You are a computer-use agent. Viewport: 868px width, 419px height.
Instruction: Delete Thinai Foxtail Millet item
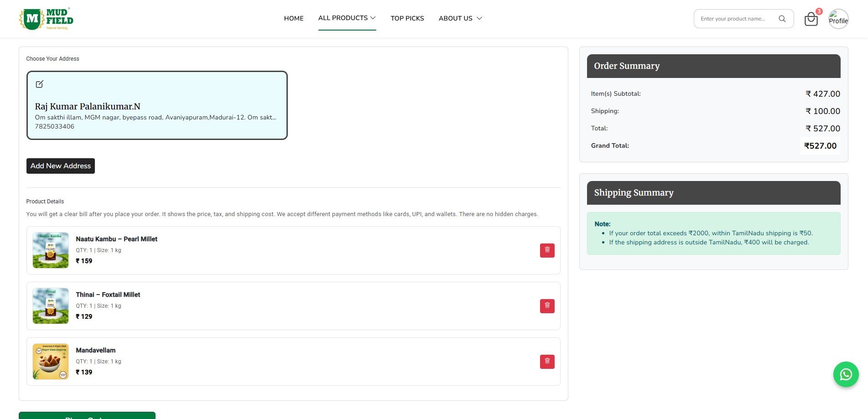point(547,306)
